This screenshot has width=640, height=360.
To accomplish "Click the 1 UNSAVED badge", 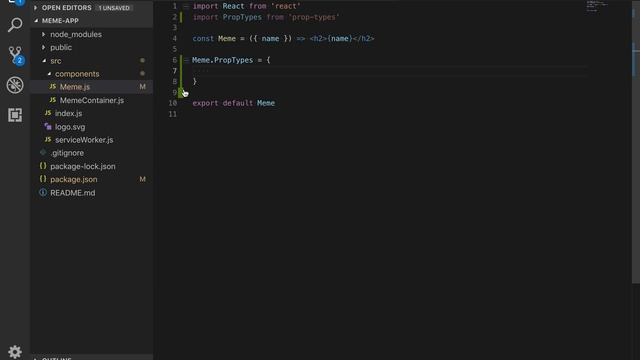I will pyautogui.click(x=114, y=8).
